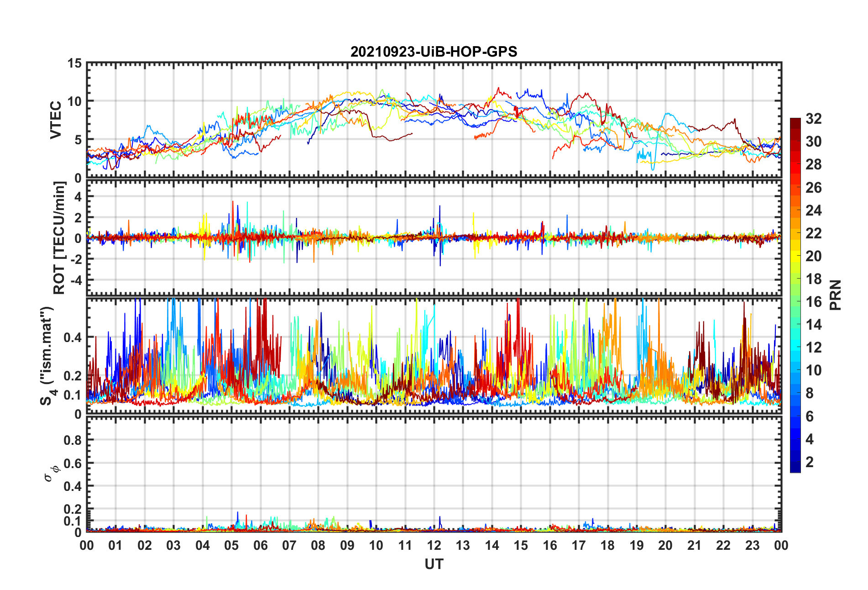Click hour 17 on the UT axis
868x590 pixels.
click(579, 545)
